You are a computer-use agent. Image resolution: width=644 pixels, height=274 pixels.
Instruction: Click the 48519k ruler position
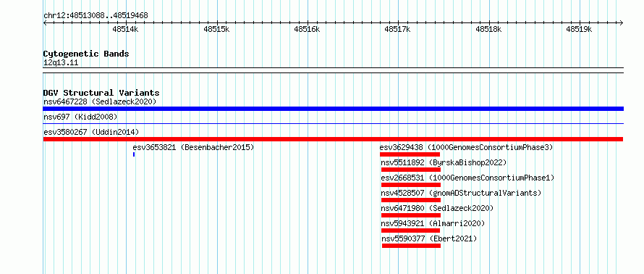point(579,30)
